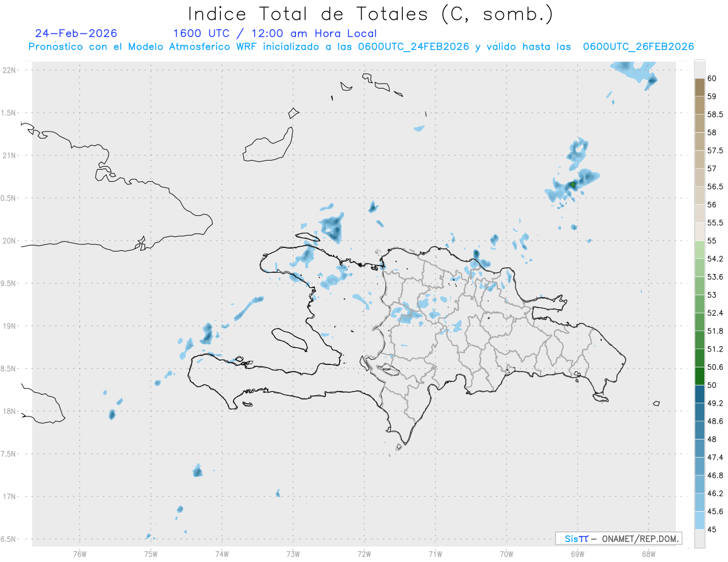The image size is (728, 562).
Task: Pick the pale green swatch between 54.2 and 55
Action: tap(699, 250)
